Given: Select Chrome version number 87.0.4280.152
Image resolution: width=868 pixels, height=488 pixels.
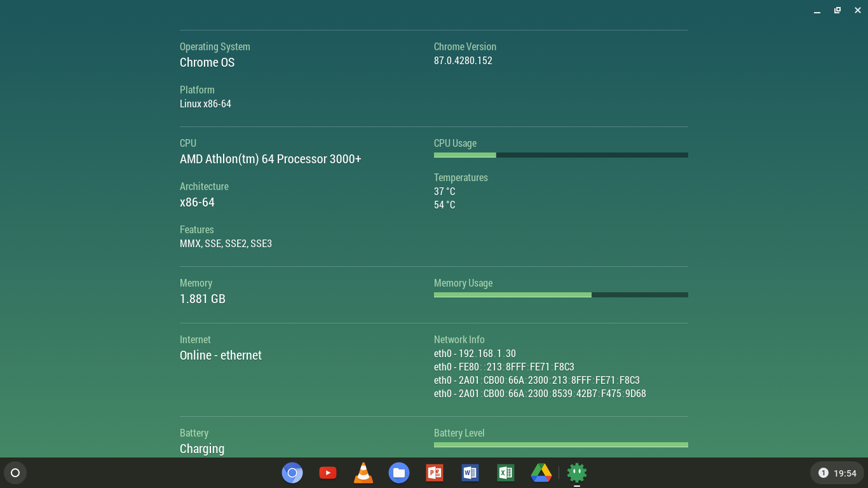Looking at the screenshot, I should pyautogui.click(x=463, y=60).
